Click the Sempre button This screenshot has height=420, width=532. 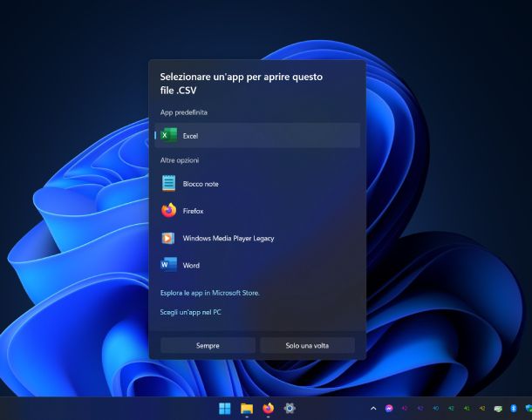pyautogui.click(x=208, y=345)
